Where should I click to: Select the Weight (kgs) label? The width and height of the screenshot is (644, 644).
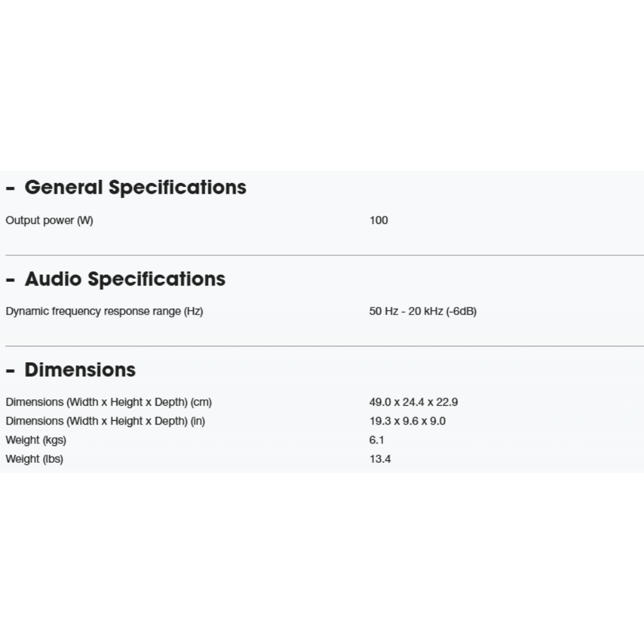[x=36, y=440]
